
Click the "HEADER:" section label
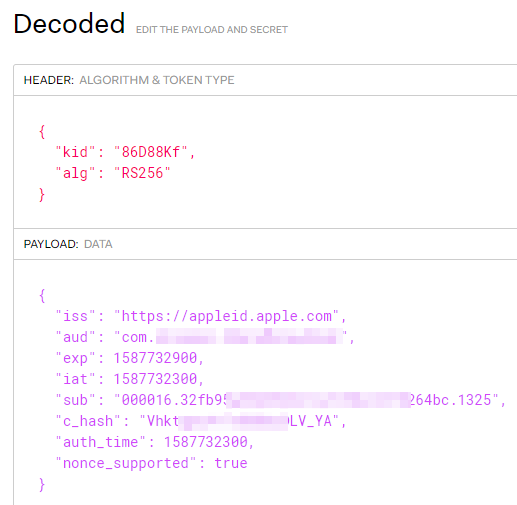[49, 80]
